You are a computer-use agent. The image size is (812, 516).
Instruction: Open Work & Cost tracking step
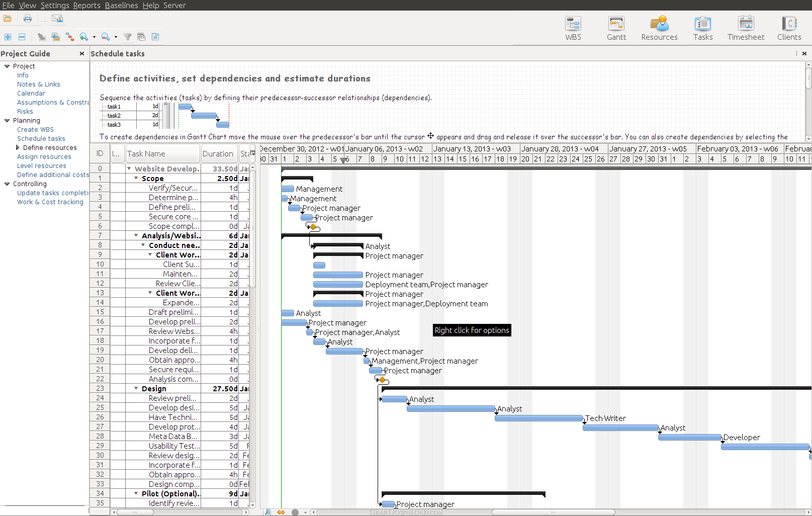(x=50, y=202)
